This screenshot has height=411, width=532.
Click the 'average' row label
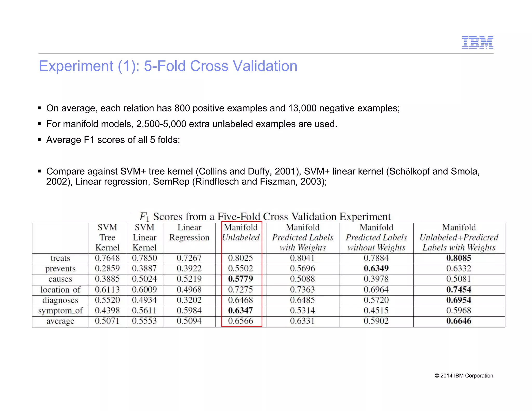(x=60, y=321)
